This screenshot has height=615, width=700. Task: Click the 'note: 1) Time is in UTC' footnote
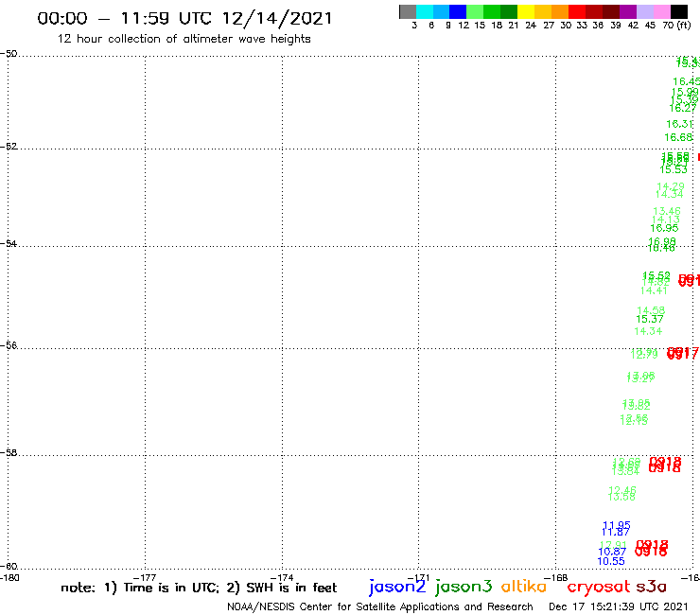click(x=140, y=588)
